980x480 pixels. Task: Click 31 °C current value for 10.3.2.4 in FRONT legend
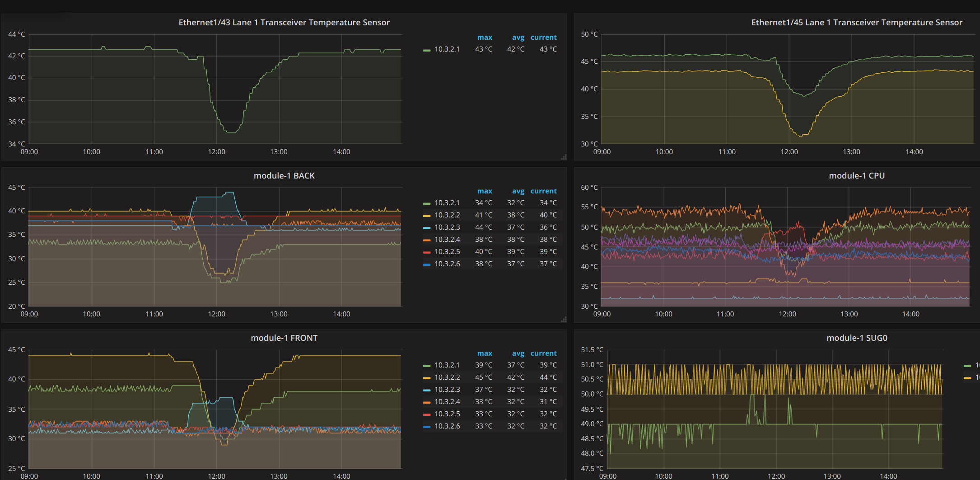click(x=548, y=402)
